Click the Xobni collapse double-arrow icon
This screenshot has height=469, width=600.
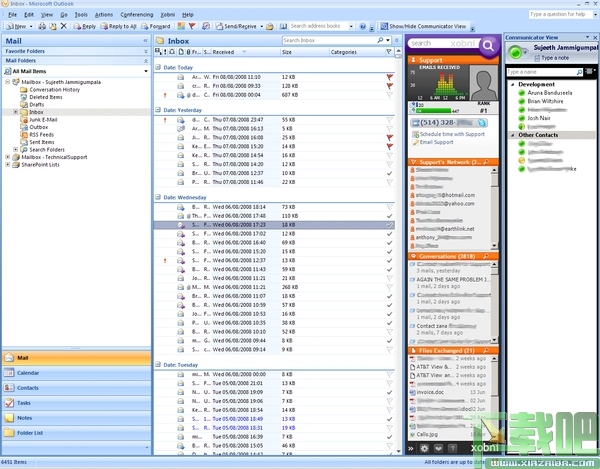[x=411, y=448]
